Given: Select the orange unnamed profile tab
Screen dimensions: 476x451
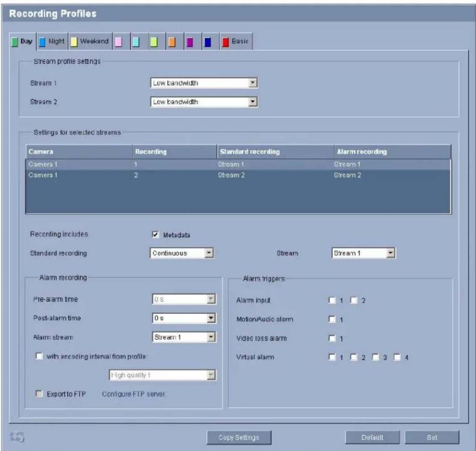Looking at the screenshot, I should click(175, 41).
